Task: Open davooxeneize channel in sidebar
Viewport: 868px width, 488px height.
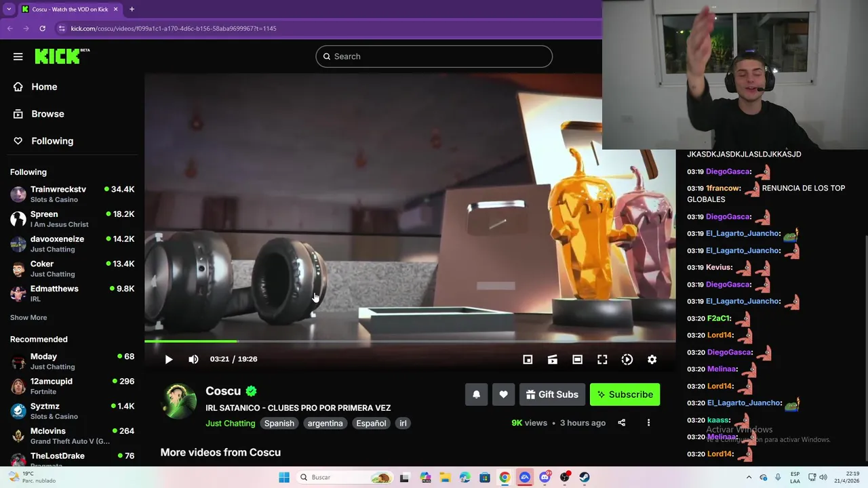Action: 72,244
